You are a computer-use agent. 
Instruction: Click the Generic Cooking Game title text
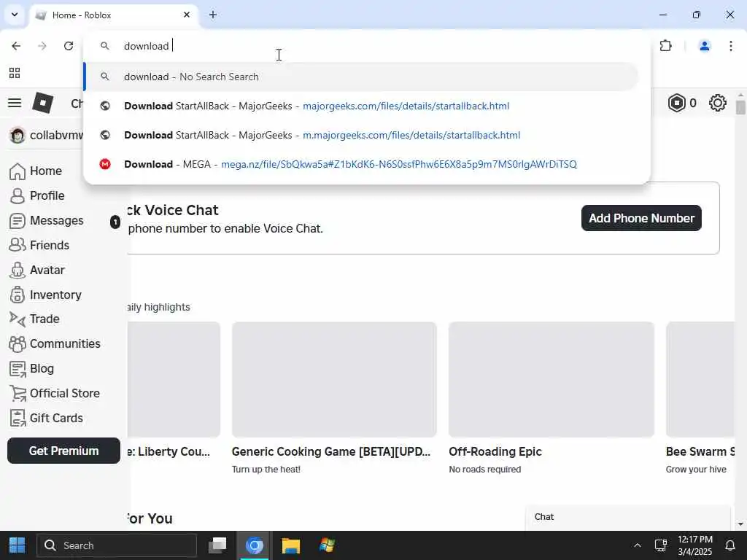pyautogui.click(x=331, y=451)
